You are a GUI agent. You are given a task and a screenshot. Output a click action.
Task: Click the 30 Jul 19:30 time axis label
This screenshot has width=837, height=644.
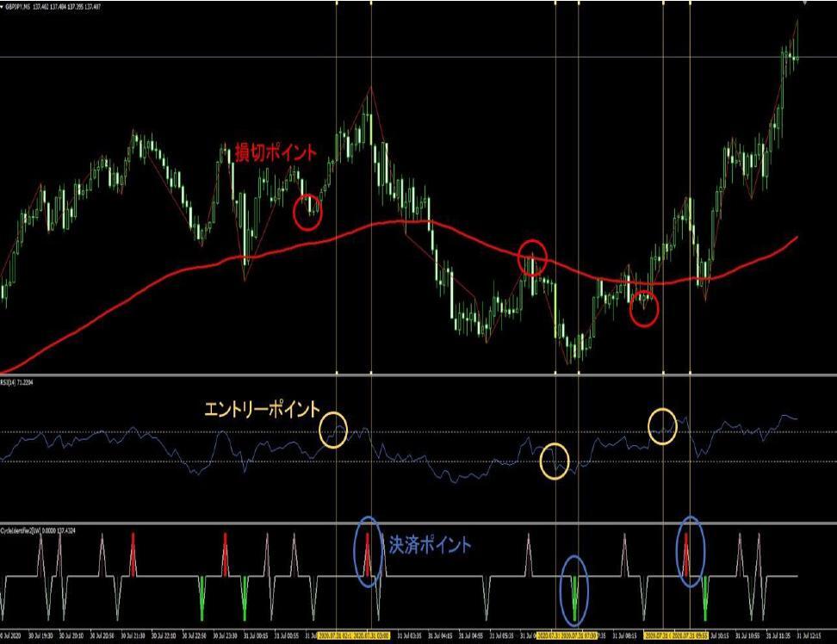coord(40,636)
